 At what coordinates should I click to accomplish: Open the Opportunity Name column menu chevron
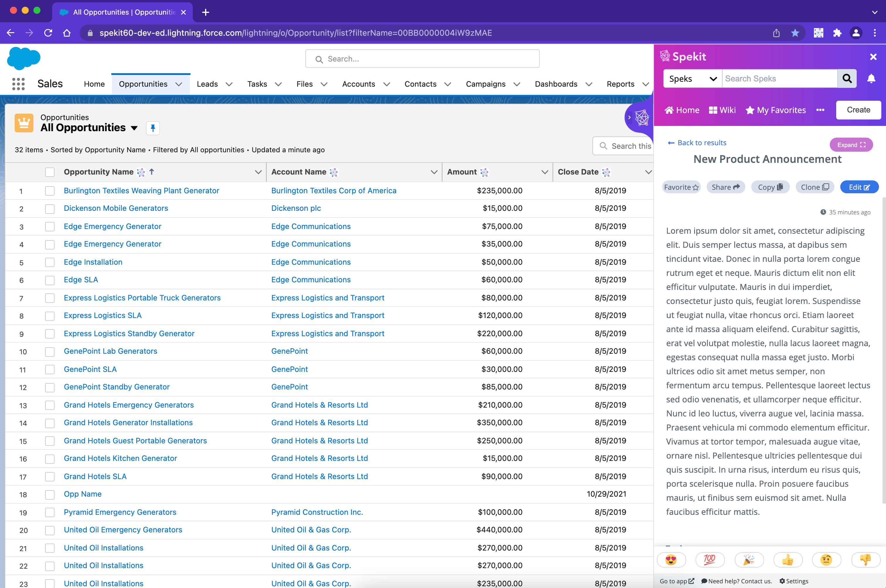point(258,172)
